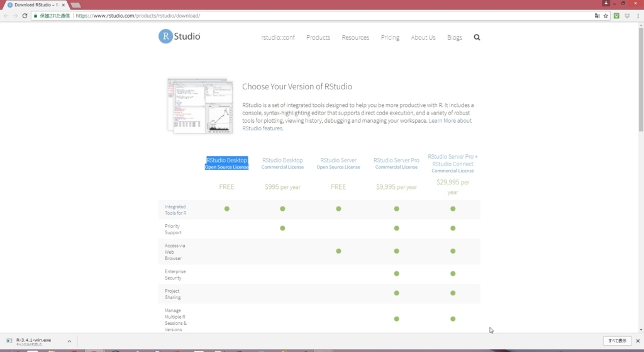Click RStudio Server Open Source License link
The image size is (644, 352).
(338, 163)
